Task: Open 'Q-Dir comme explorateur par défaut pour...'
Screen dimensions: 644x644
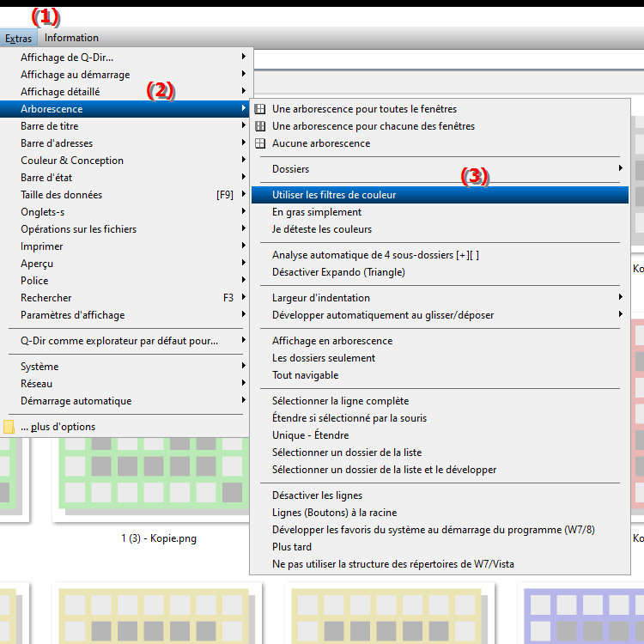Action: [x=125, y=341]
